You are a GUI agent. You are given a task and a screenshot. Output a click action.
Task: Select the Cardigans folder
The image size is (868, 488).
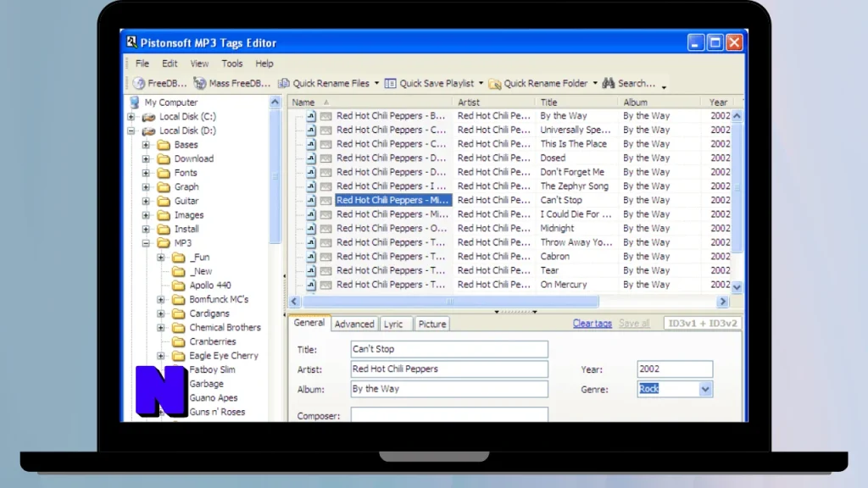pyautogui.click(x=209, y=313)
